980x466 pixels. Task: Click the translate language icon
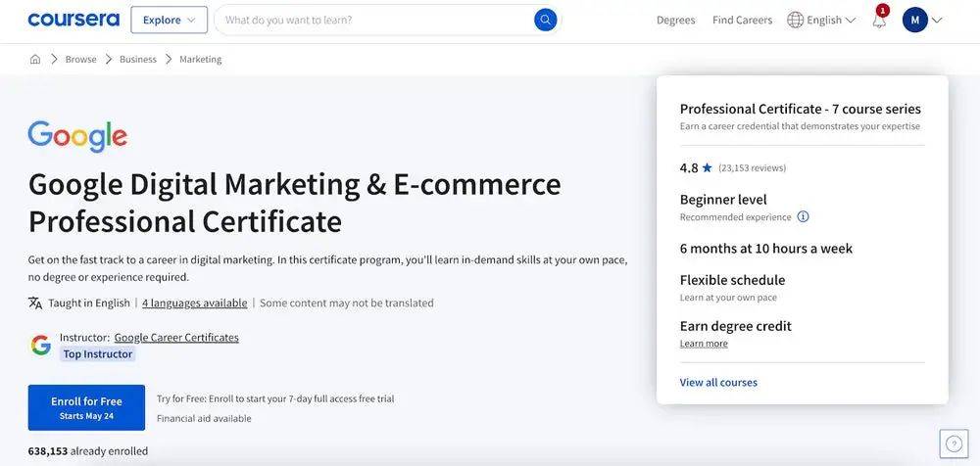(35, 303)
